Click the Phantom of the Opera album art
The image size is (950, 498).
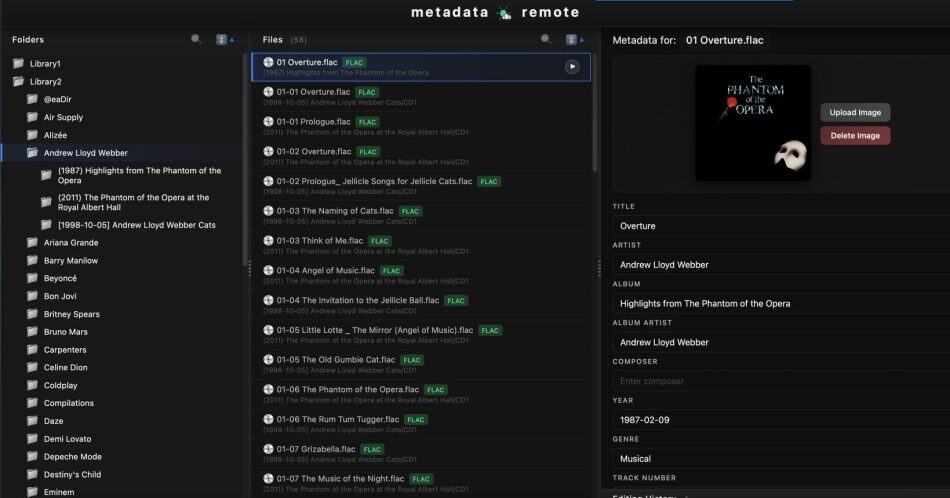[752, 123]
